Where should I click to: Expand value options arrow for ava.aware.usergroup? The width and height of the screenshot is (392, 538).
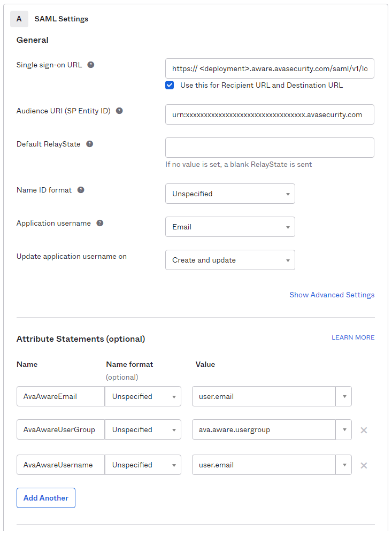click(343, 429)
